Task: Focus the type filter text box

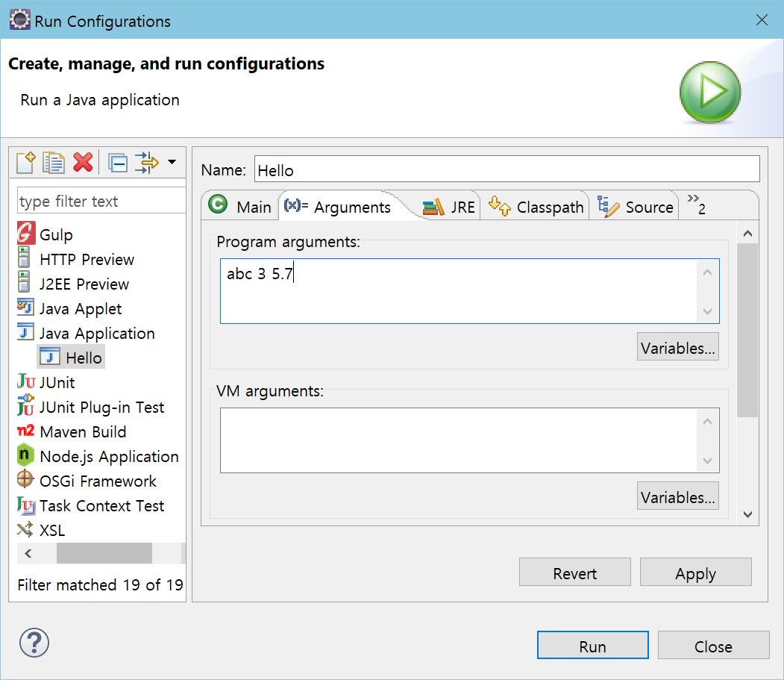Action: pyautogui.click(x=101, y=201)
